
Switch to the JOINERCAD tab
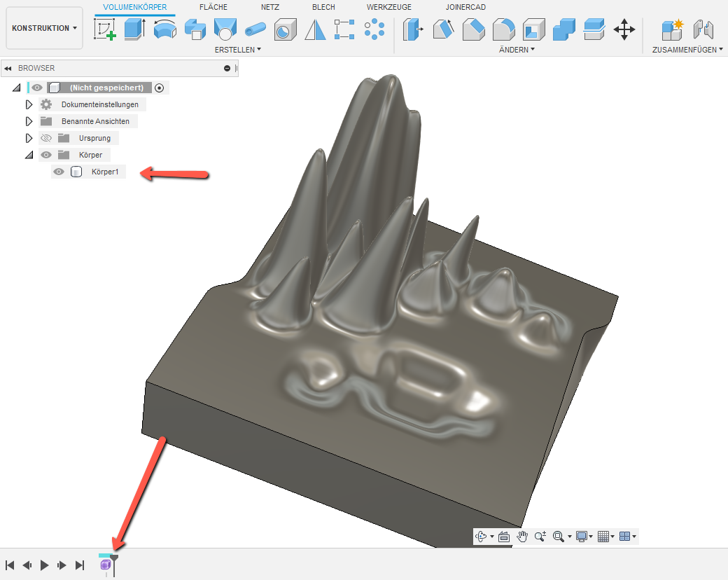coord(465,7)
